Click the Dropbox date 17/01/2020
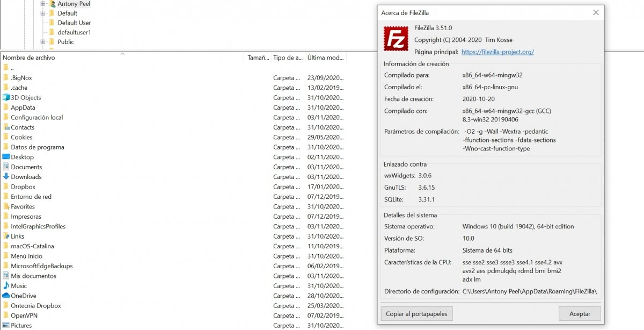This screenshot has width=644, height=330. point(326,186)
